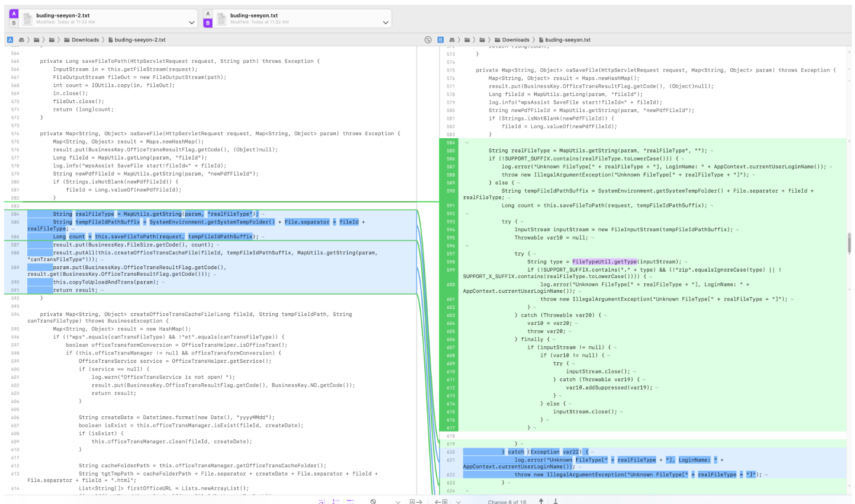The width and height of the screenshot is (855, 504).
Task: Click the buding-seeyon.txt file thumbnail icon
Action: click(221, 18)
